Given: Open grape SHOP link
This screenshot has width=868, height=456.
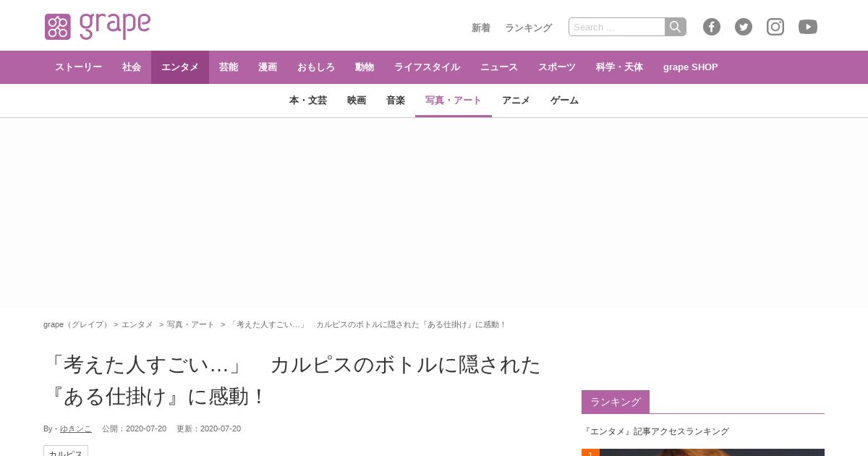Looking at the screenshot, I should tap(691, 67).
